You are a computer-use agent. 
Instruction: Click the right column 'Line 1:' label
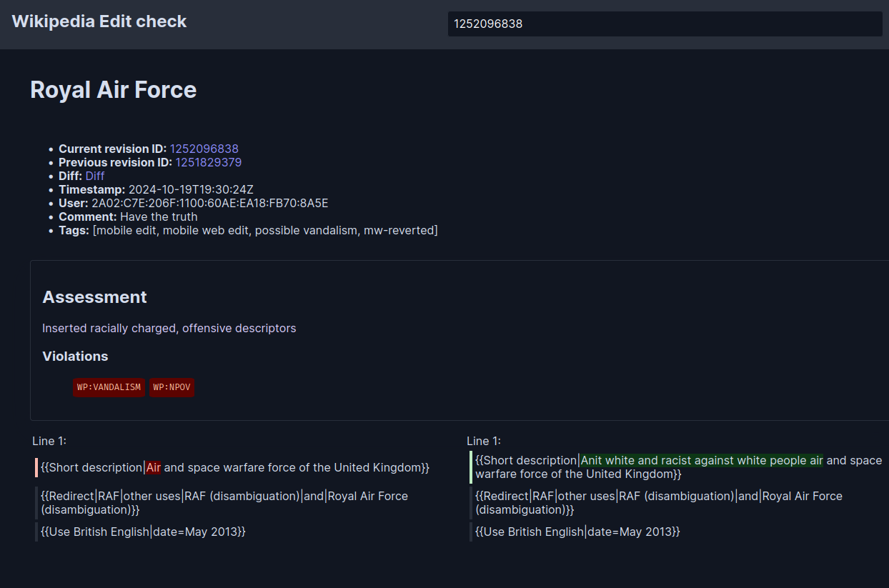tap(484, 441)
